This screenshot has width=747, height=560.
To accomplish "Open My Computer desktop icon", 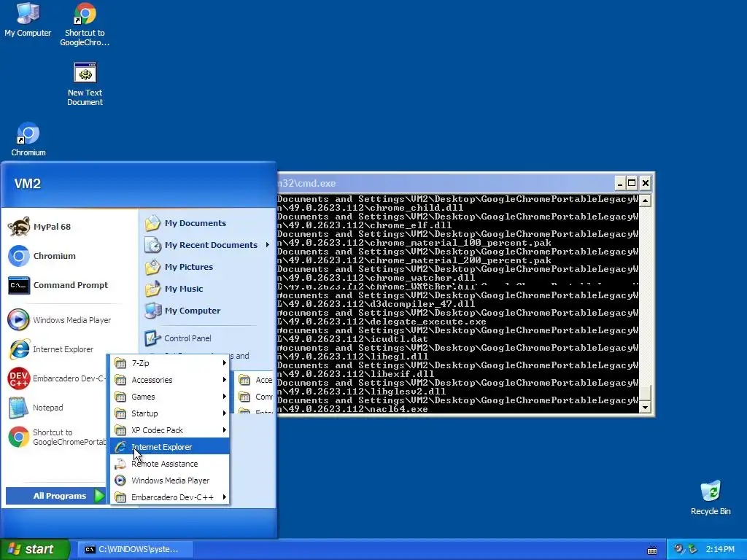I will [x=28, y=20].
